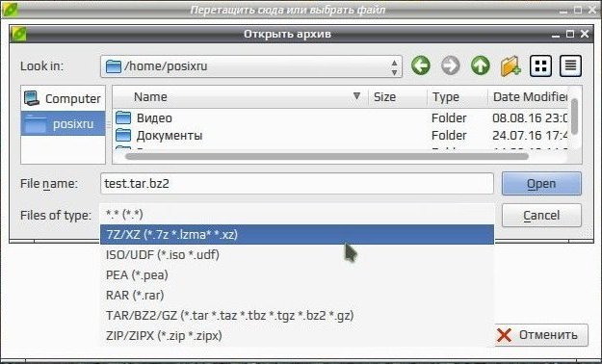Select posixru in the sidebar

[x=63, y=123]
